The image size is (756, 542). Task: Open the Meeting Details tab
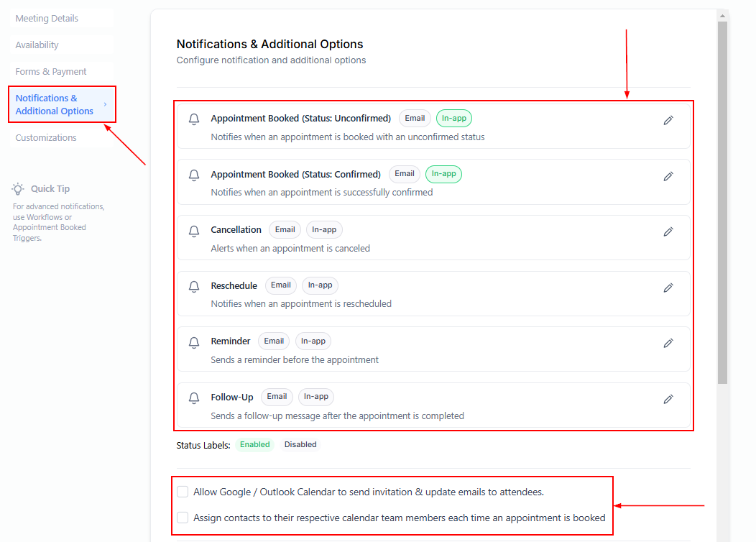tap(47, 18)
